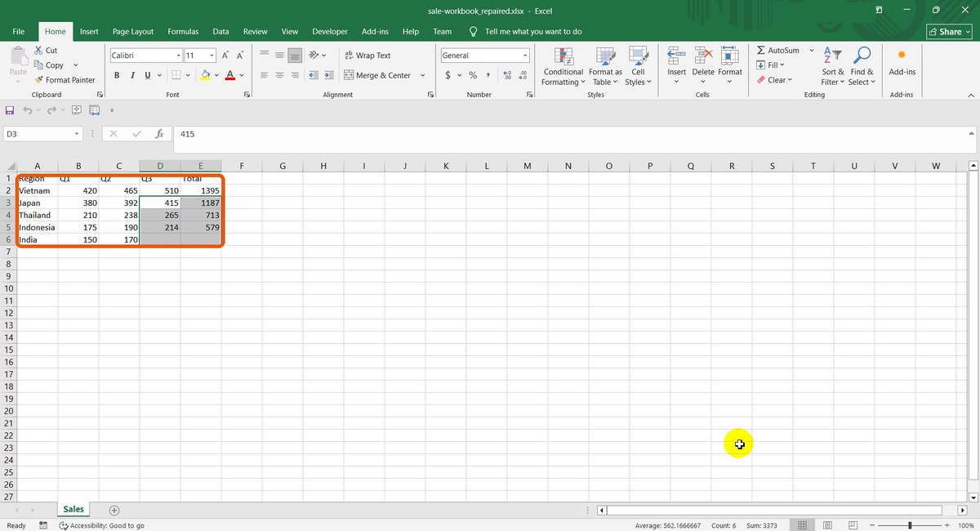Increase indent

click(328, 75)
